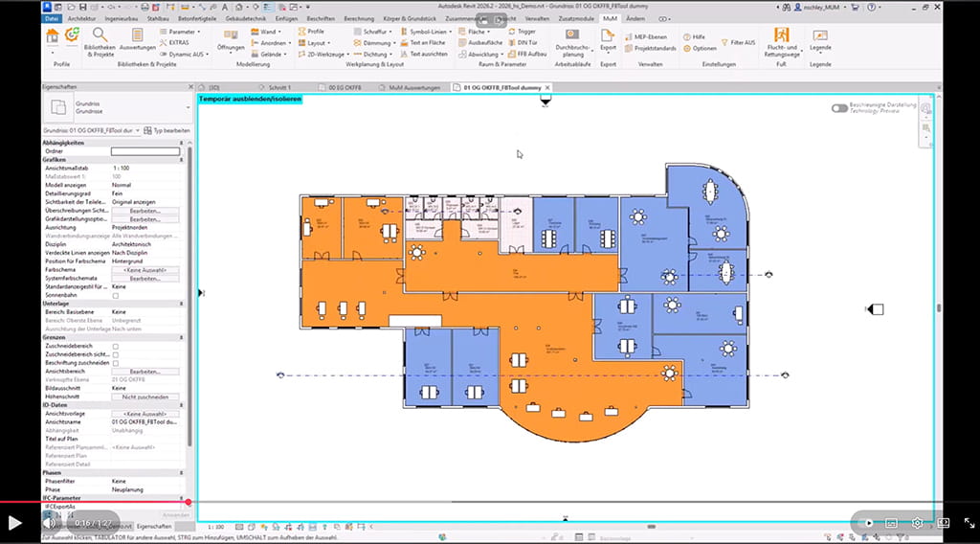Open the Verwalten ribbon tab
Screen dimensions: 980x544
[x=537, y=19]
